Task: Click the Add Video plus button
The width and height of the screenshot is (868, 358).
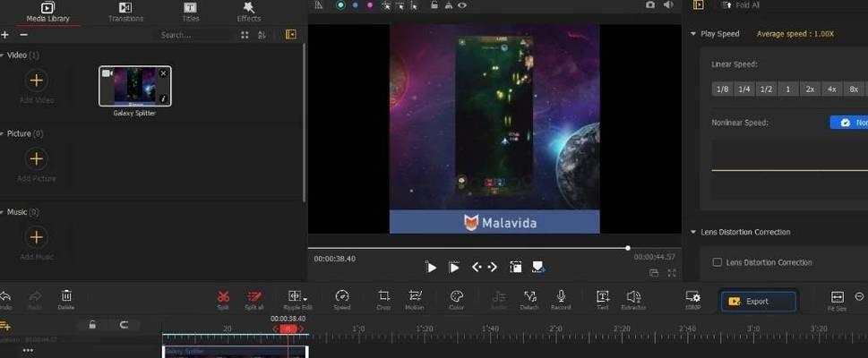Action: pos(36,81)
